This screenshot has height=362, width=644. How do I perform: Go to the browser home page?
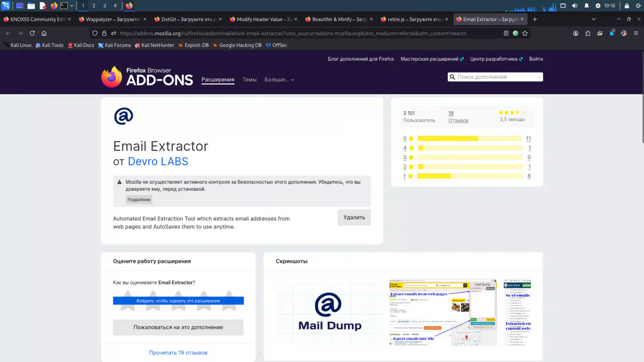pos(44,33)
